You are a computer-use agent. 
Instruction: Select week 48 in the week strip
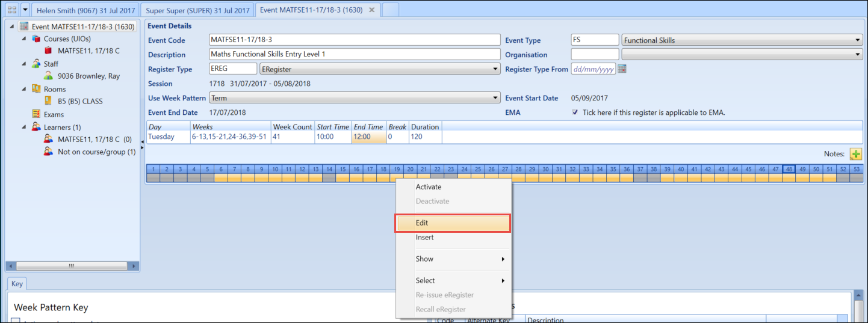pyautogui.click(x=788, y=170)
